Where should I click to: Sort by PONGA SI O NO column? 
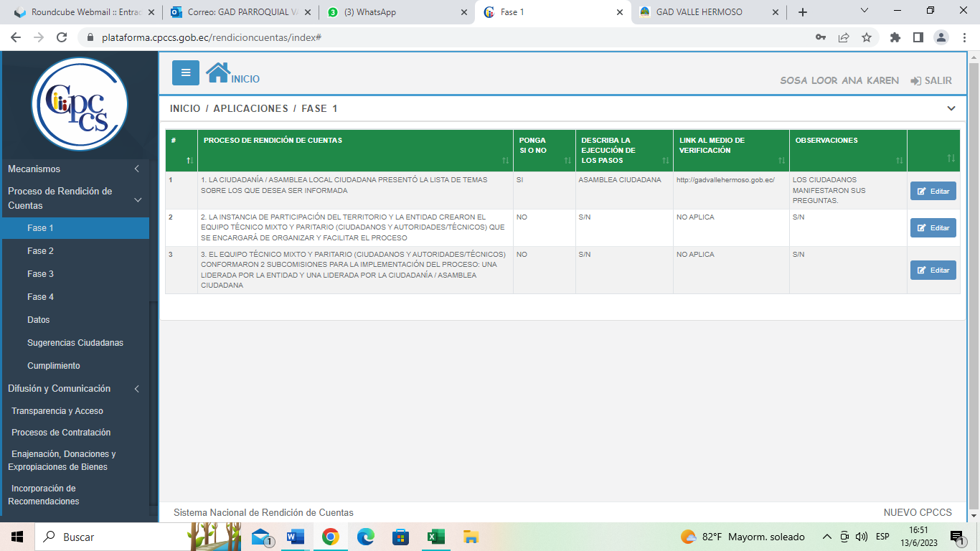tap(567, 160)
